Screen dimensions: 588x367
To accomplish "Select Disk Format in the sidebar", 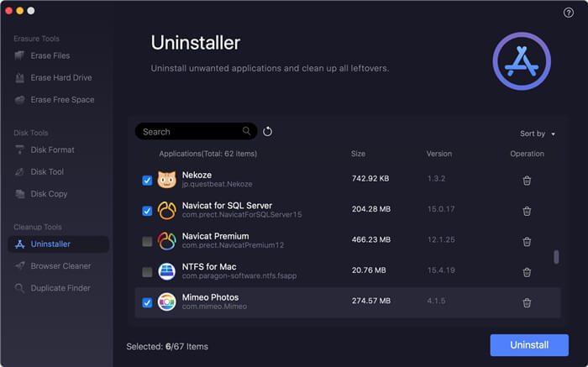I will [x=52, y=149].
